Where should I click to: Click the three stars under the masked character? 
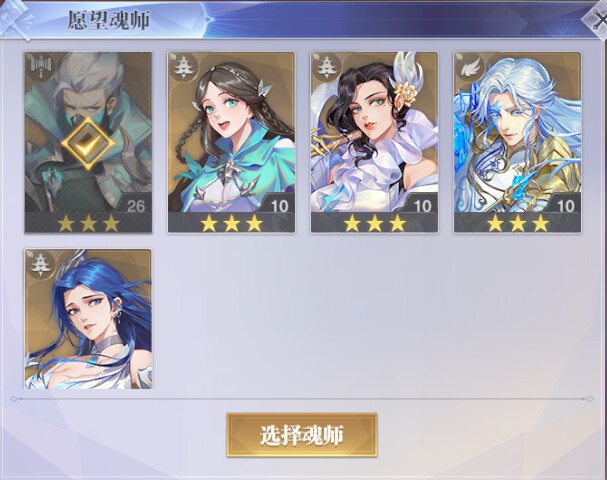pyautogui.click(x=88, y=223)
